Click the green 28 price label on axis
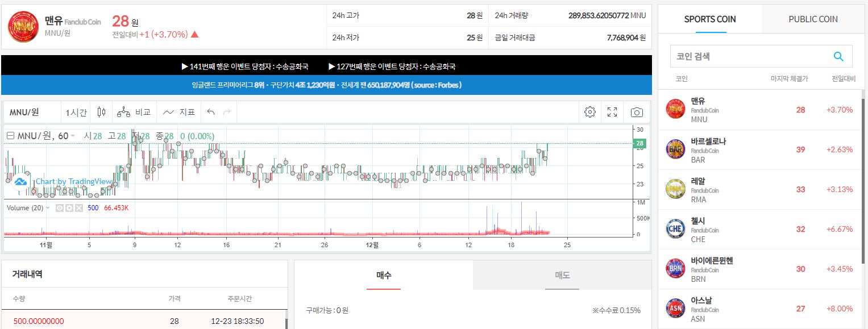The image size is (868, 329). coord(639,143)
